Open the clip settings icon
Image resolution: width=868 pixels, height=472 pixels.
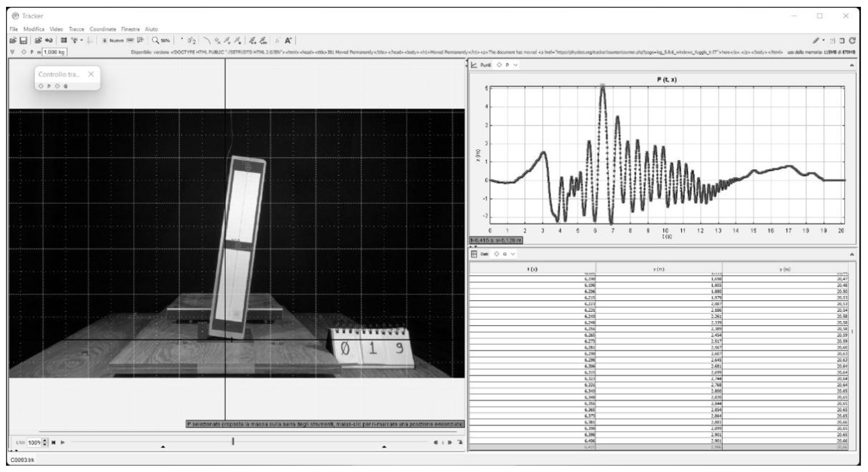64,40
